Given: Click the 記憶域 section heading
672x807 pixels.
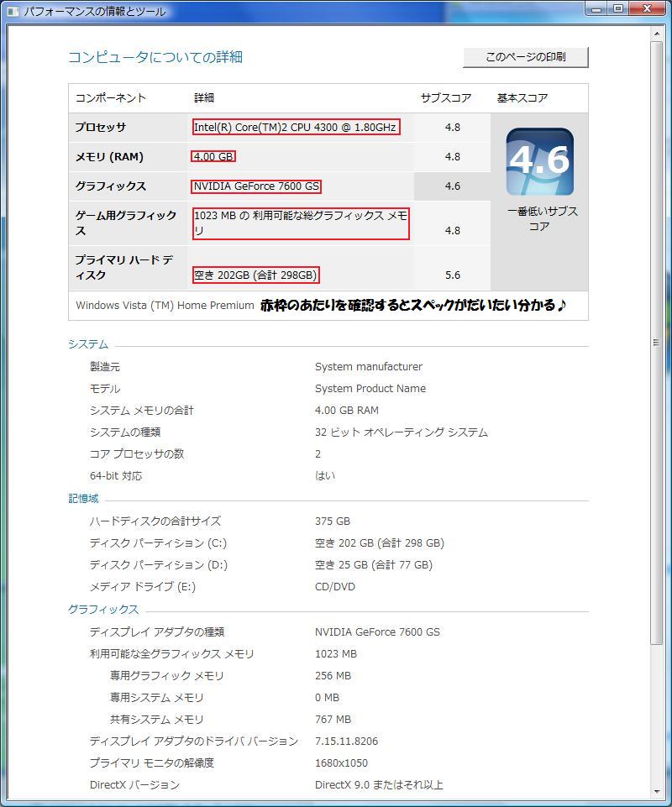Looking at the screenshot, I should (83, 498).
